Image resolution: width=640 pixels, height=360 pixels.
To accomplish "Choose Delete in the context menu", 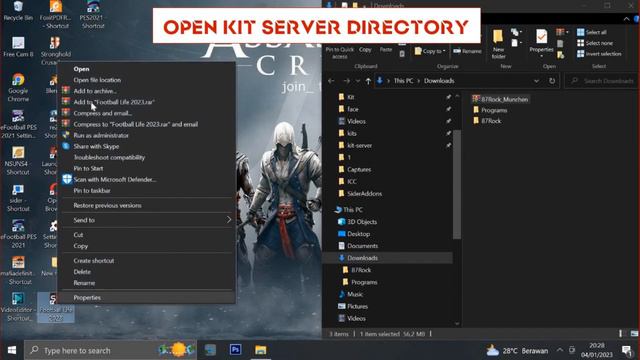I will pyautogui.click(x=148, y=271).
